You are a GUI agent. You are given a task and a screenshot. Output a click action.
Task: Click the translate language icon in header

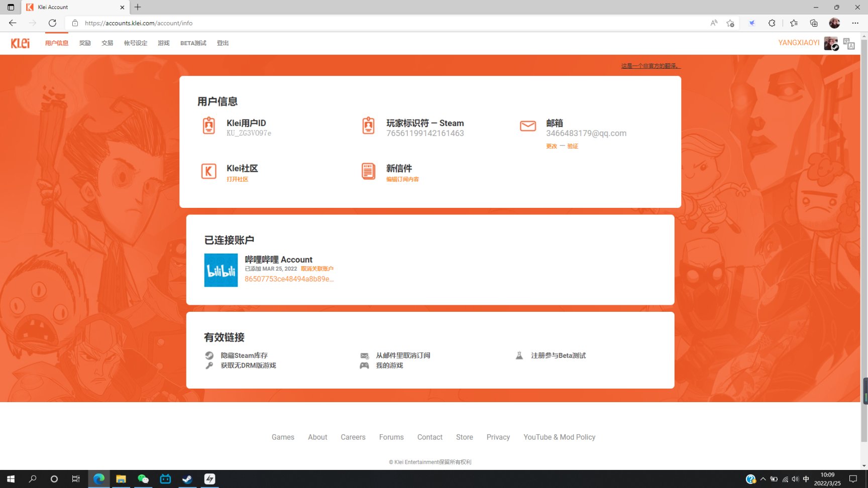(849, 44)
